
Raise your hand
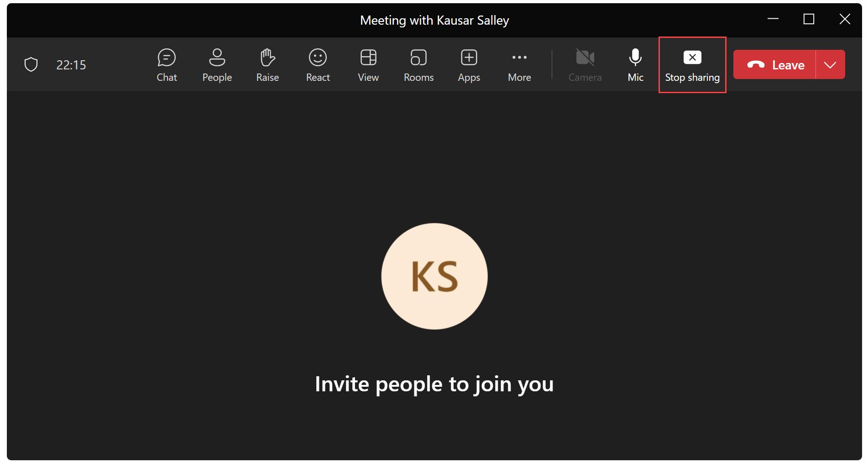coord(267,64)
